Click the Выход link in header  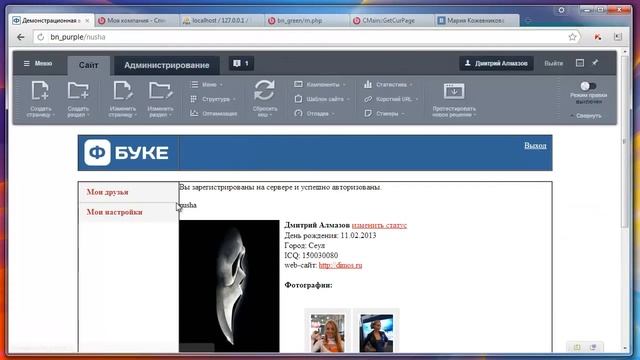click(535, 146)
